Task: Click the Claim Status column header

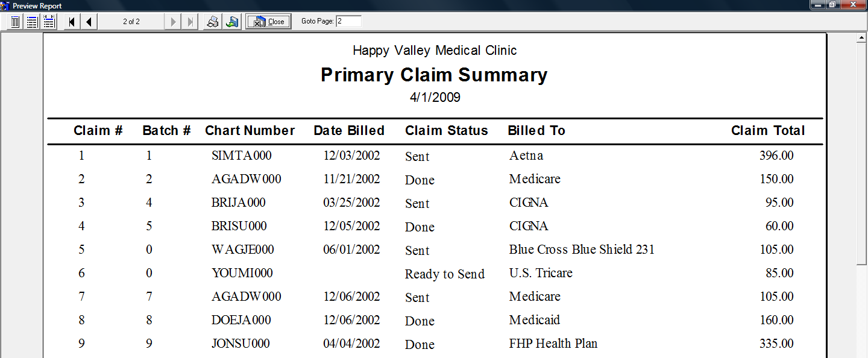Action: point(447,131)
